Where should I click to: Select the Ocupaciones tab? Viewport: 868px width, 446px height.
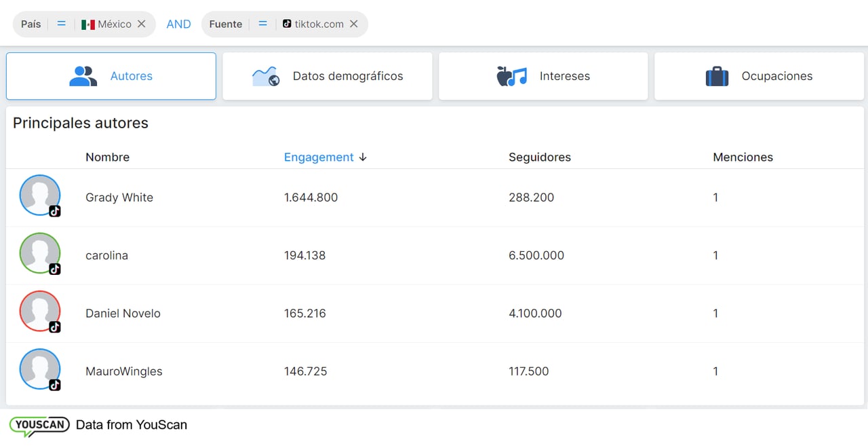759,76
